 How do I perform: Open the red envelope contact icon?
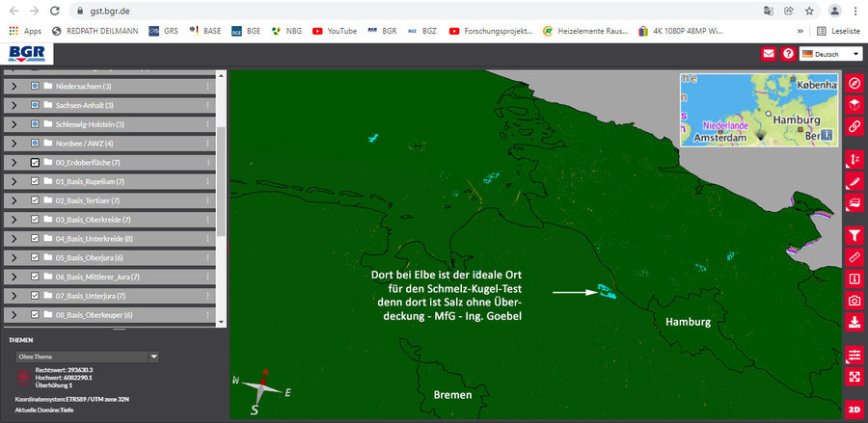[x=769, y=54]
